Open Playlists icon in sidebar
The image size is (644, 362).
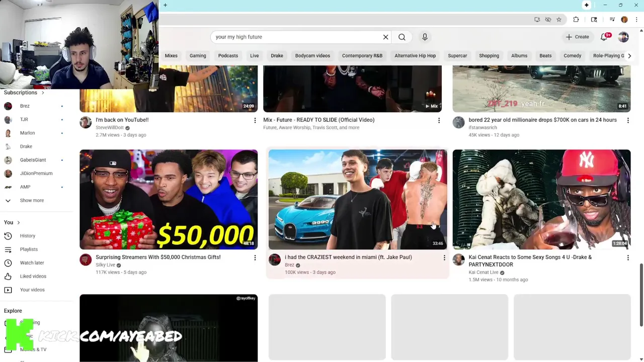coord(8,249)
